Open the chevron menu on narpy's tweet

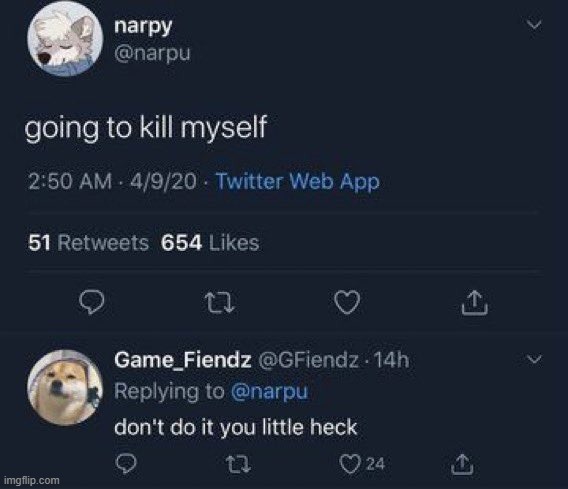(534, 25)
